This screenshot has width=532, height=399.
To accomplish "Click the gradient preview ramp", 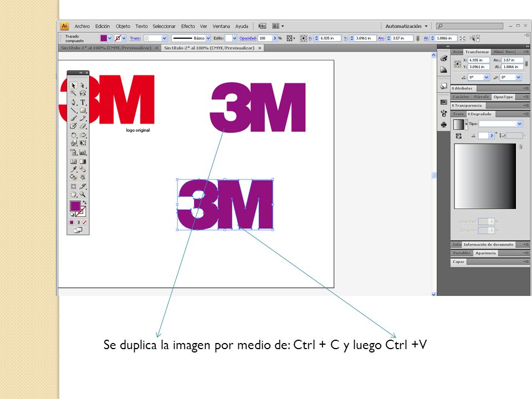I will (485, 176).
